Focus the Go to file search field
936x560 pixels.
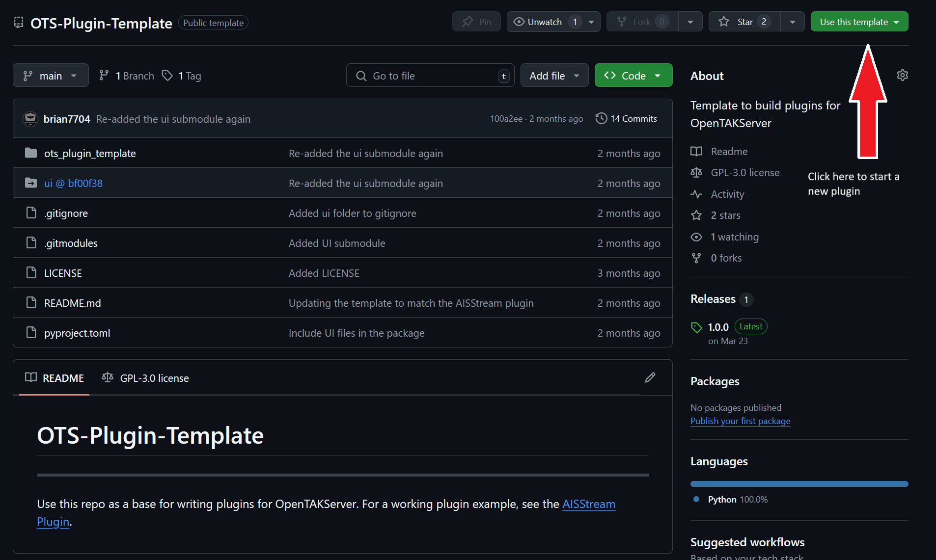[430, 75]
